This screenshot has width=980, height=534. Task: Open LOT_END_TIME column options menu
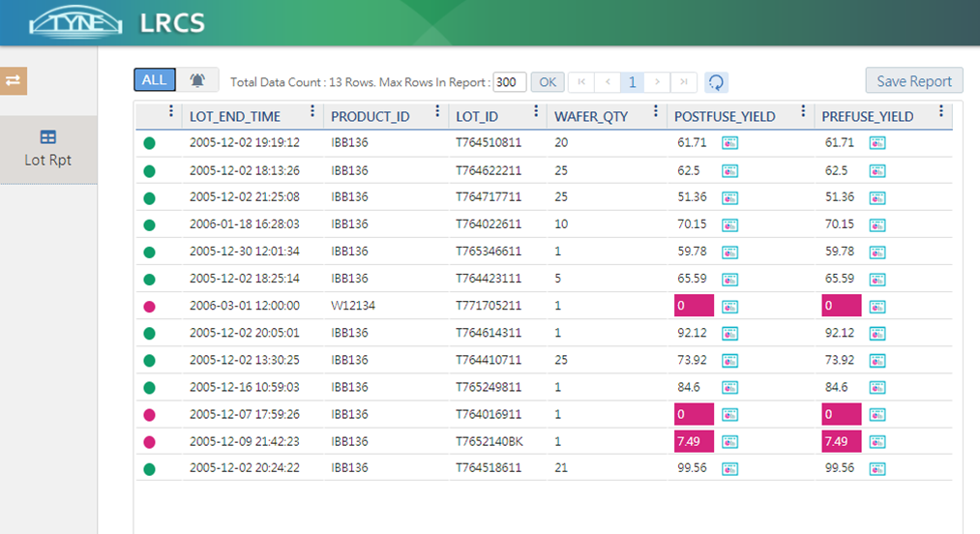tap(312, 112)
